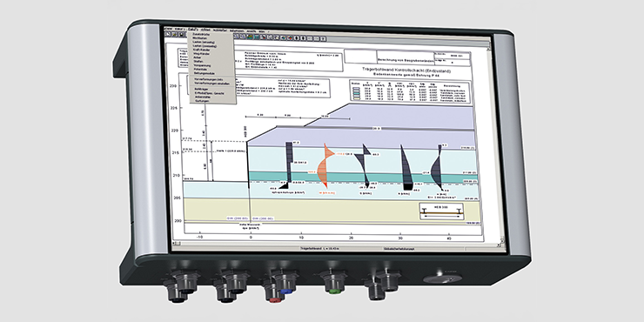This screenshot has width=644, height=322.
Task: Click the green landscape toolbar icon
Action: click(250, 37)
